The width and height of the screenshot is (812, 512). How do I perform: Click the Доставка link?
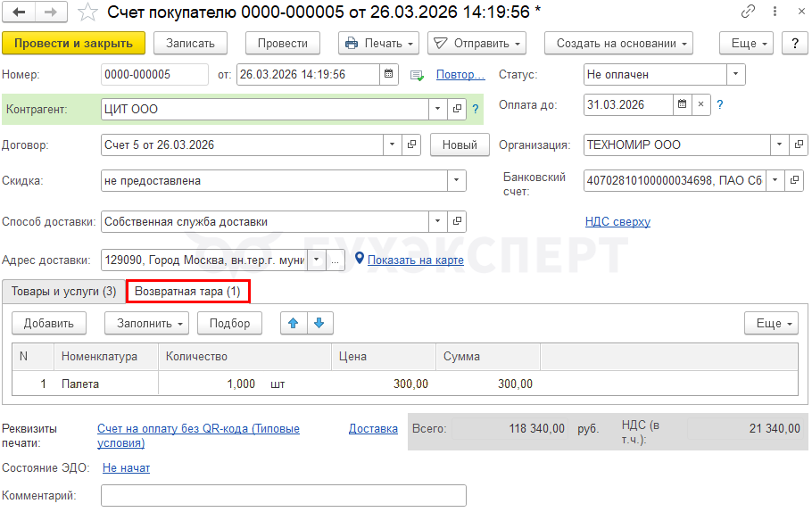click(x=373, y=429)
